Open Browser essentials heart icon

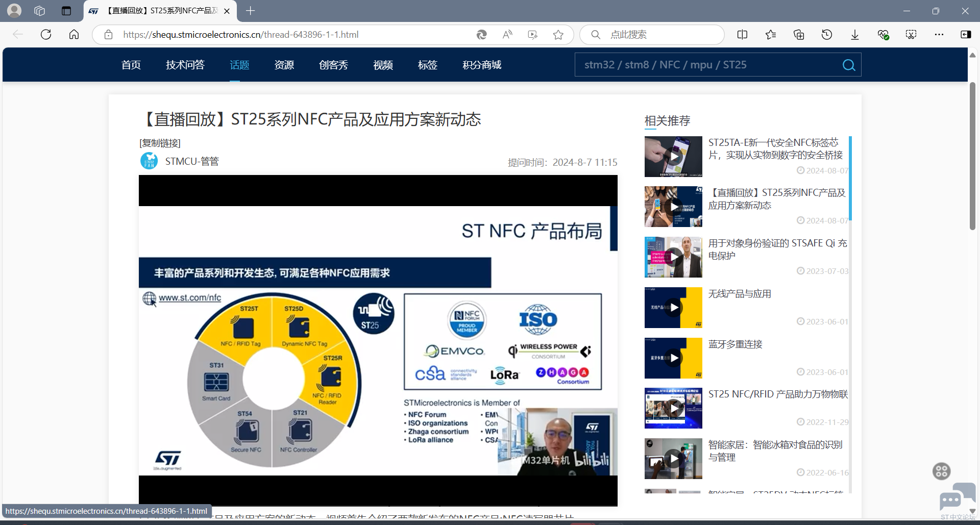[883, 34]
